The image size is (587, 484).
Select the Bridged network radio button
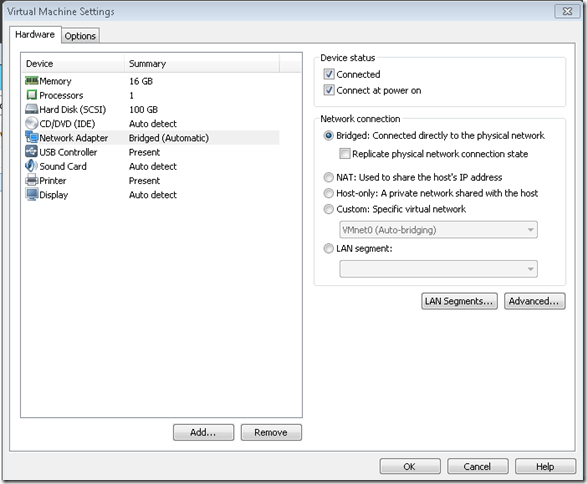[x=328, y=136]
